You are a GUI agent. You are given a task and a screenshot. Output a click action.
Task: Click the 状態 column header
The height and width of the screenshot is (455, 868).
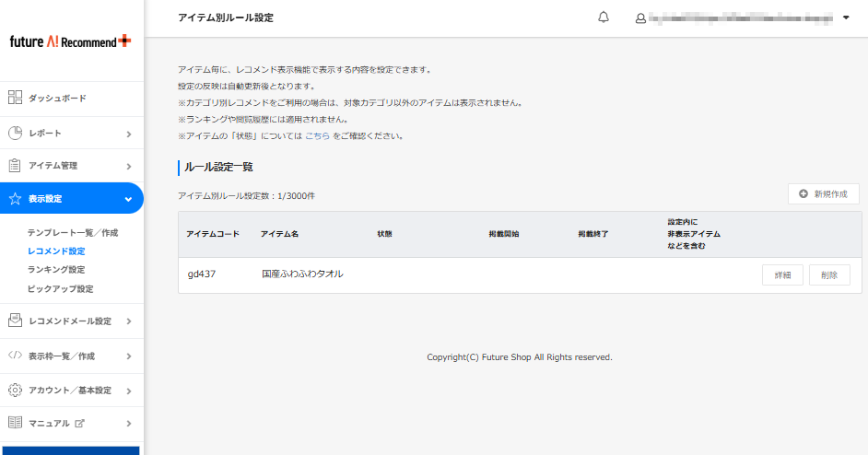pyautogui.click(x=385, y=234)
